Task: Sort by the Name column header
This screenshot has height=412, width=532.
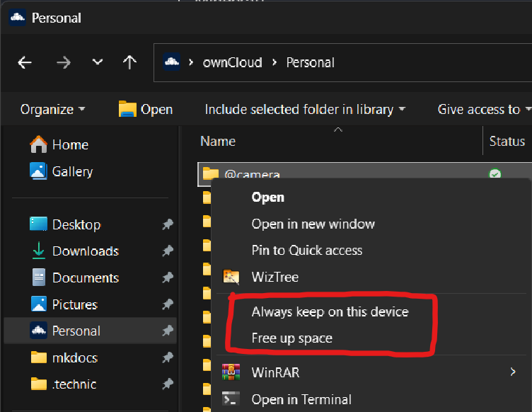Action: pyautogui.click(x=218, y=142)
